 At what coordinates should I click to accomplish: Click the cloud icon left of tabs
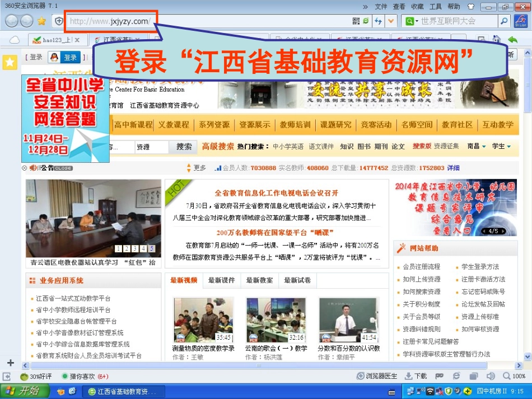(x=14, y=40)
